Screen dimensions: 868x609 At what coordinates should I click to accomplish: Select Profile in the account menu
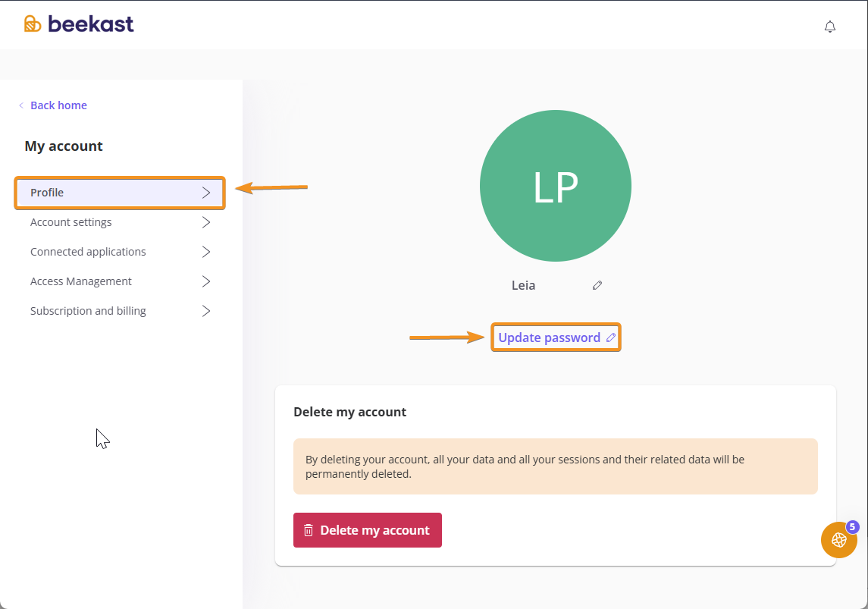click(47, 193)
